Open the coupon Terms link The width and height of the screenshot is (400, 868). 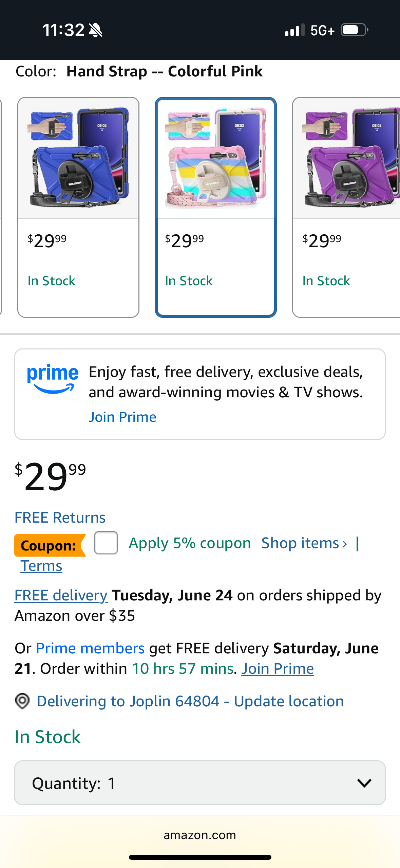[41, 566]
